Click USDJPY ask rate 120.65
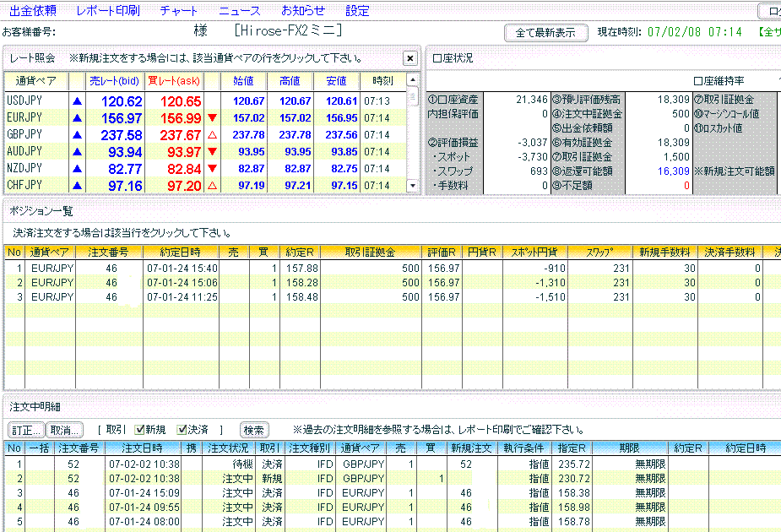Image resolution: width=781 pixels, height=532 pixels. [181, 101]
